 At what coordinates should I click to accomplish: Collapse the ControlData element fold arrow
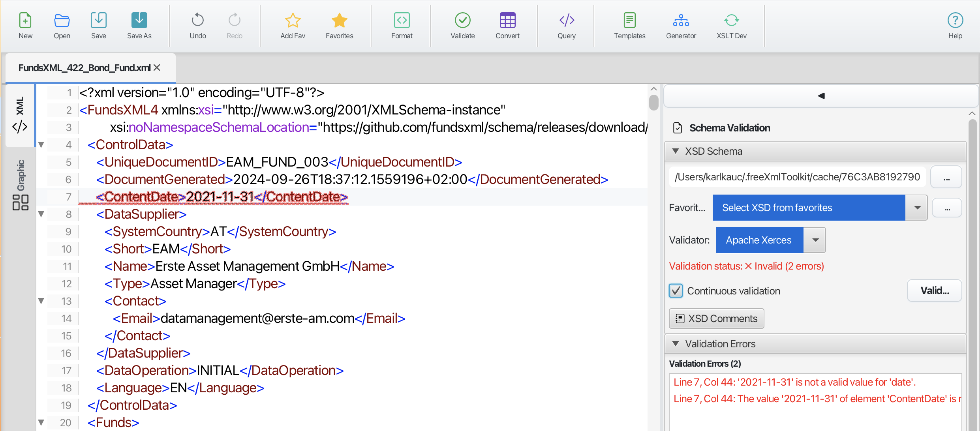tap(41, 145)
